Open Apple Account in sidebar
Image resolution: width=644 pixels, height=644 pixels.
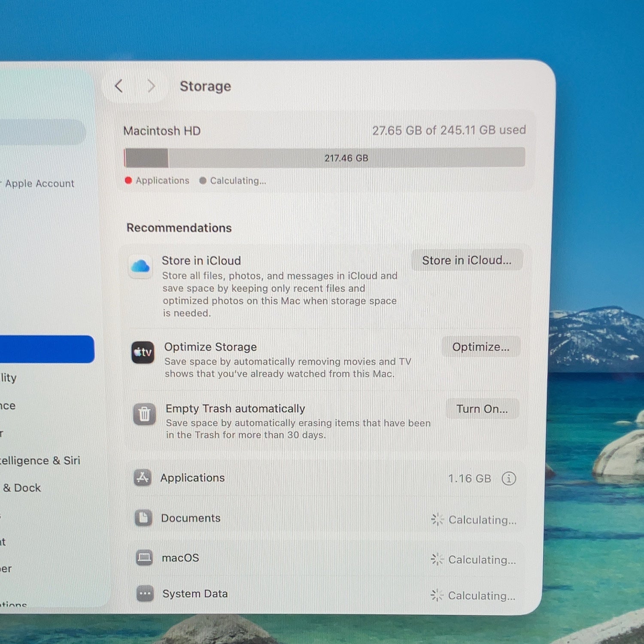coord(39,184)
